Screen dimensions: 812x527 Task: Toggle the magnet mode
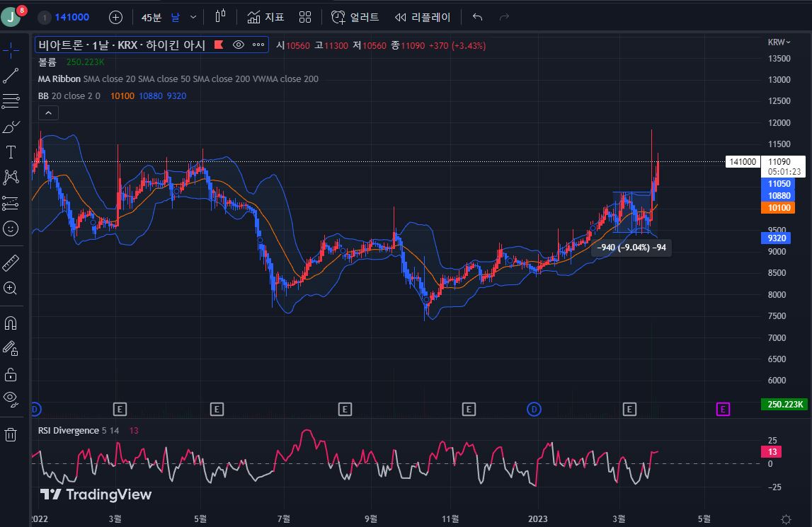(11, 323)
